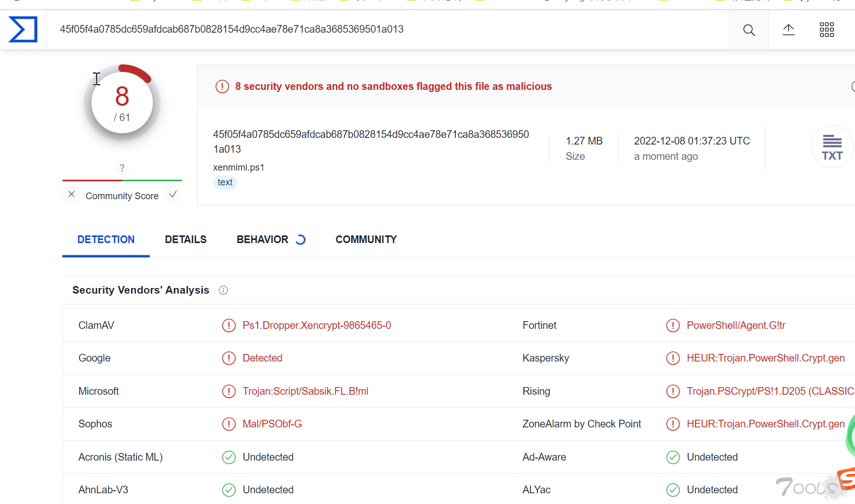Click the Rising detection alert icon
The image size is (855, 504).
(673, 391)
